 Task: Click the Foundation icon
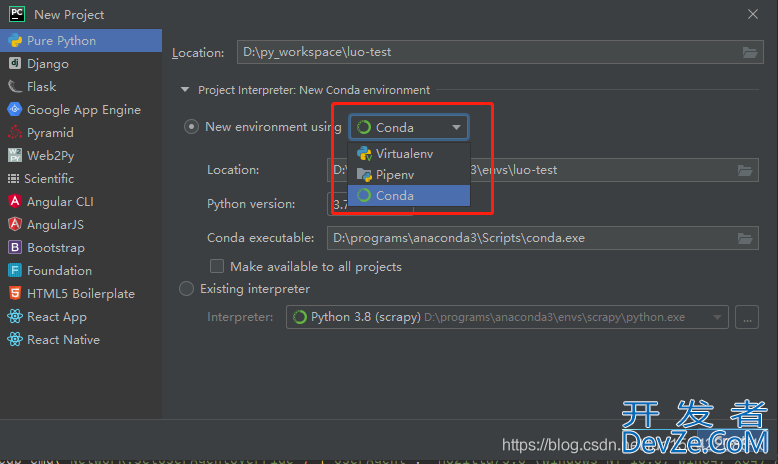(15, 270)
